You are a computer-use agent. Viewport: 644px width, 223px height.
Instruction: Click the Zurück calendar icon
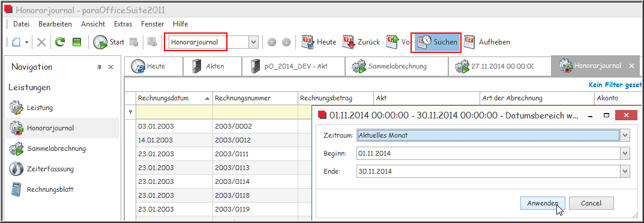click(349, 41)
